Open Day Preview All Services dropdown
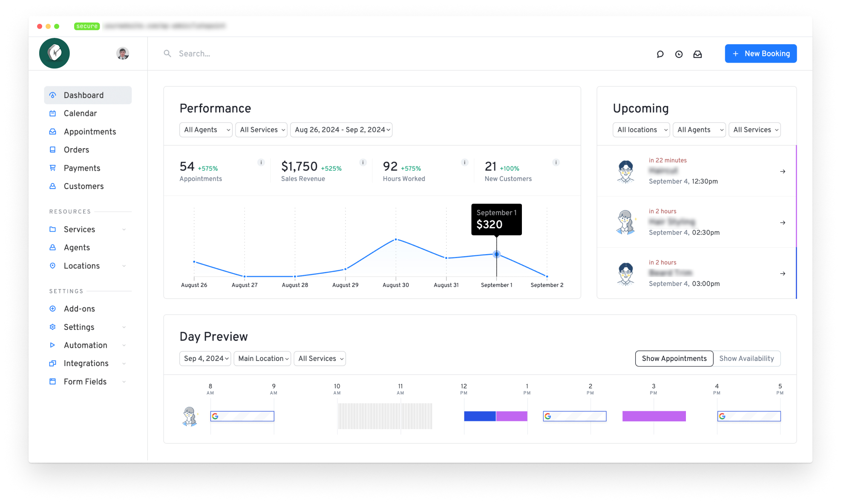The width and height of the screenshot is (841, 504). click(320, 358)
